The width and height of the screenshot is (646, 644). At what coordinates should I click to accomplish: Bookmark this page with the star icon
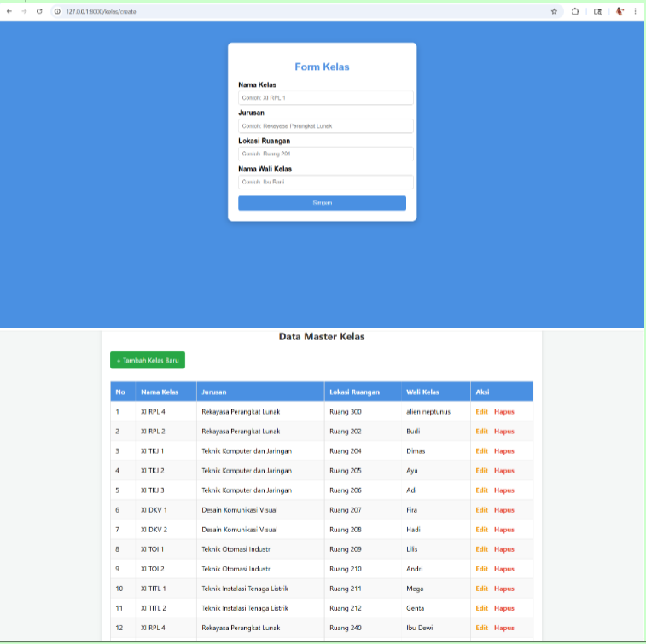pos(554,12)
